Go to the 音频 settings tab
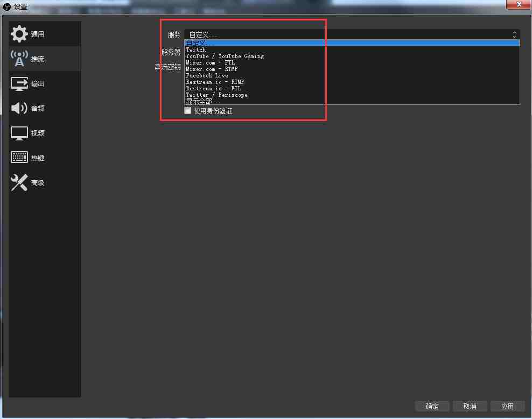532x419 pixels. point(45,108)
